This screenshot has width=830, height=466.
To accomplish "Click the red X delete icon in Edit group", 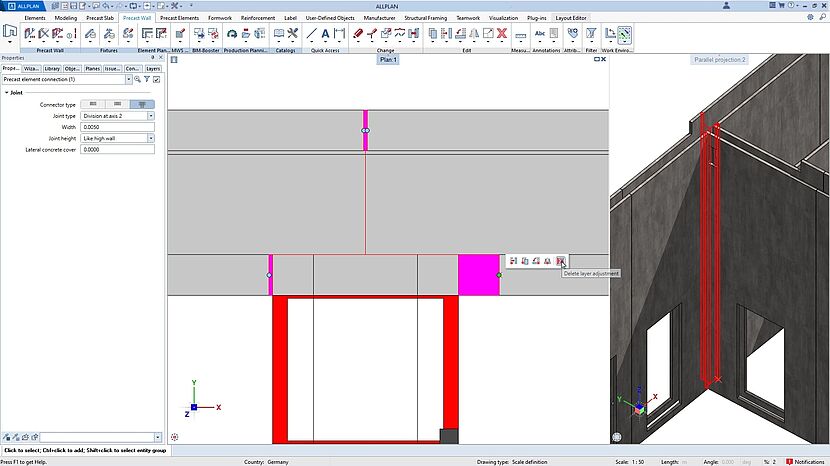I will (x=502, y=34).
